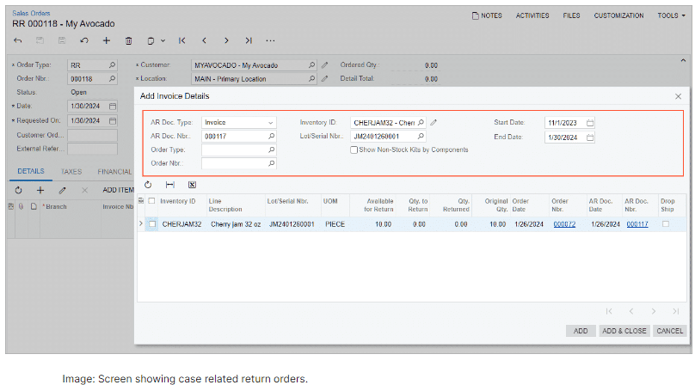Collapse the order summary header panel
Viewport: 695px width, 385px height.
[683, 61]
